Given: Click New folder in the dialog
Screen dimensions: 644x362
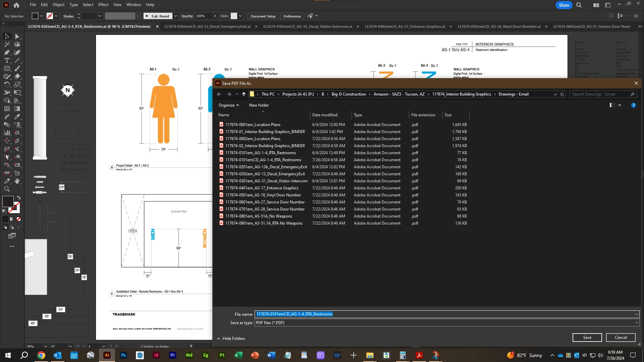Looking at the screenshot, I should [x=259, y=105].
